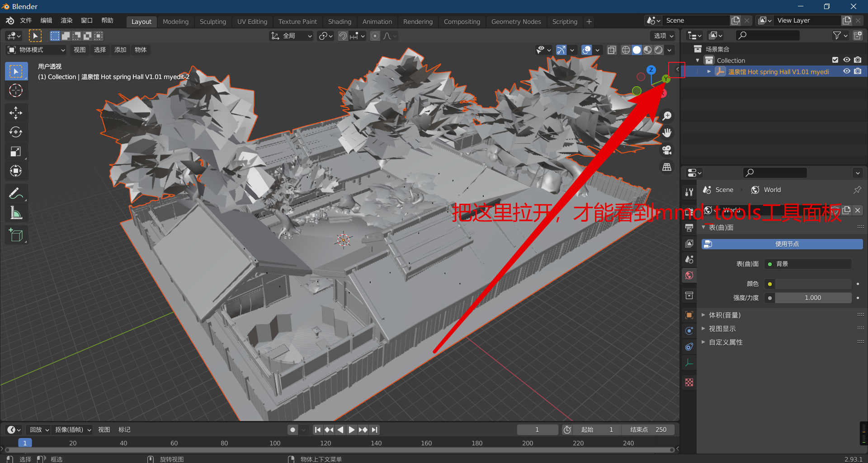Hide the Collection in the outliner
The image size is (868, 463).
(846, 60)
